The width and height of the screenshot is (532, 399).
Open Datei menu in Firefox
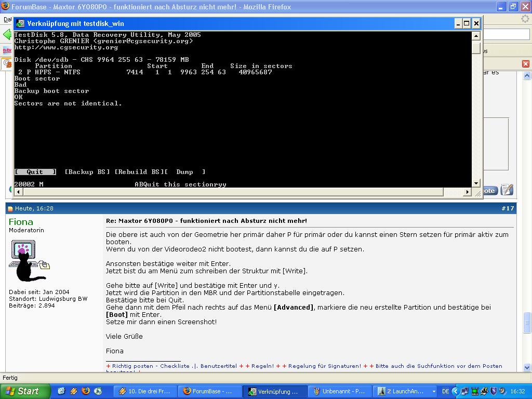[7, 20]
